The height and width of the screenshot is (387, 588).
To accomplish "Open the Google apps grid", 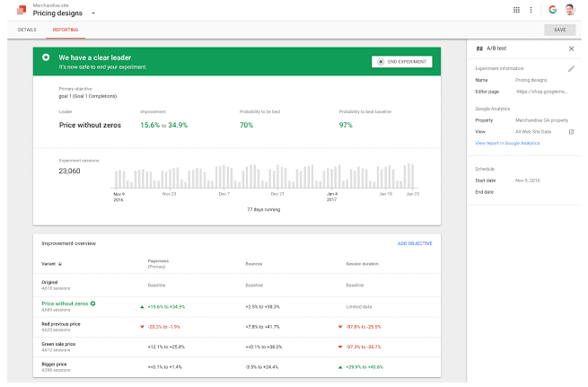I will pos(516,10).
